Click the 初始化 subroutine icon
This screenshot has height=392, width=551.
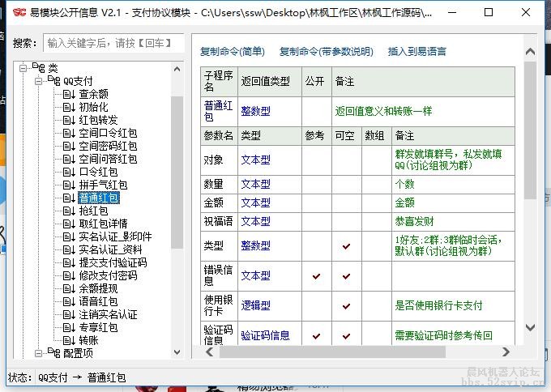click(69, 107)
